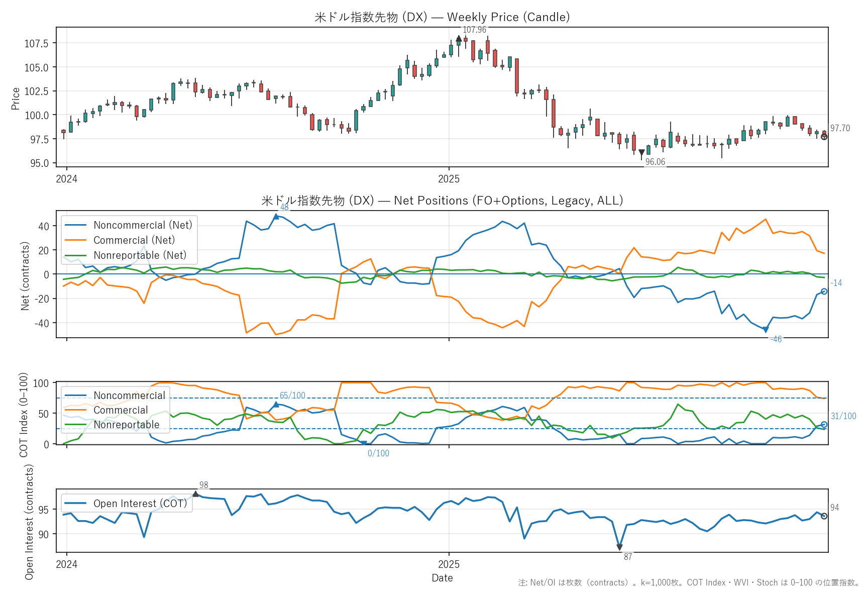Select the COT Index 65/100 triangle marker

pos(276,405)
